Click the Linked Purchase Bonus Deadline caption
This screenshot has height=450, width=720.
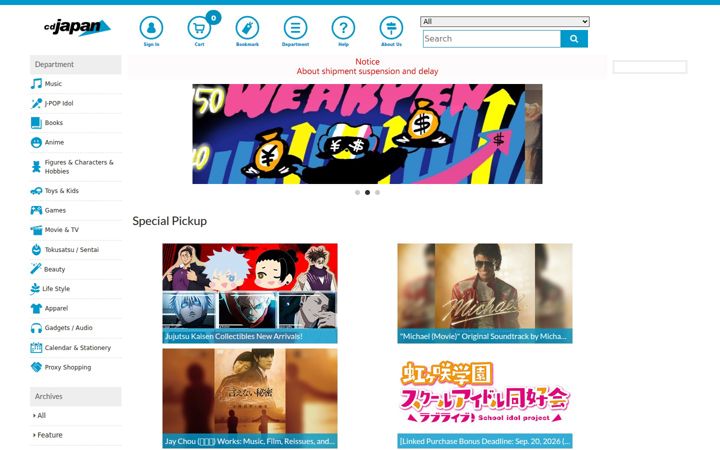[x=484, y=441]
